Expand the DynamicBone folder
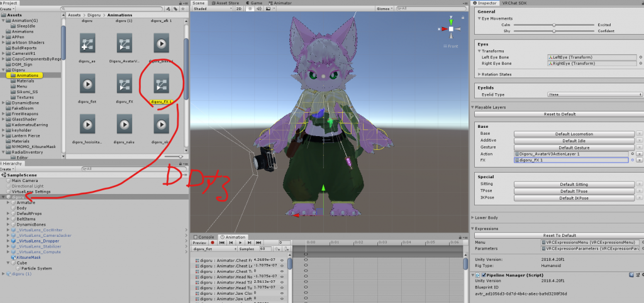Screen dimensions: 644x303 point(3,103)
